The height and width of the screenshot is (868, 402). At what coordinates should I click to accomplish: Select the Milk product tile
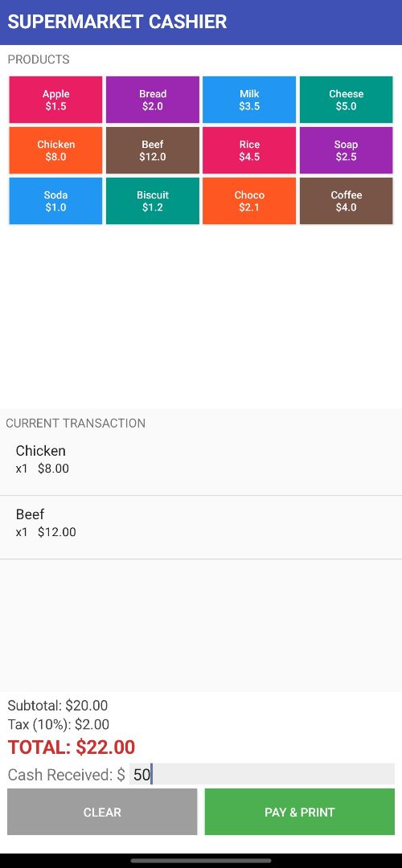(249, 100)
